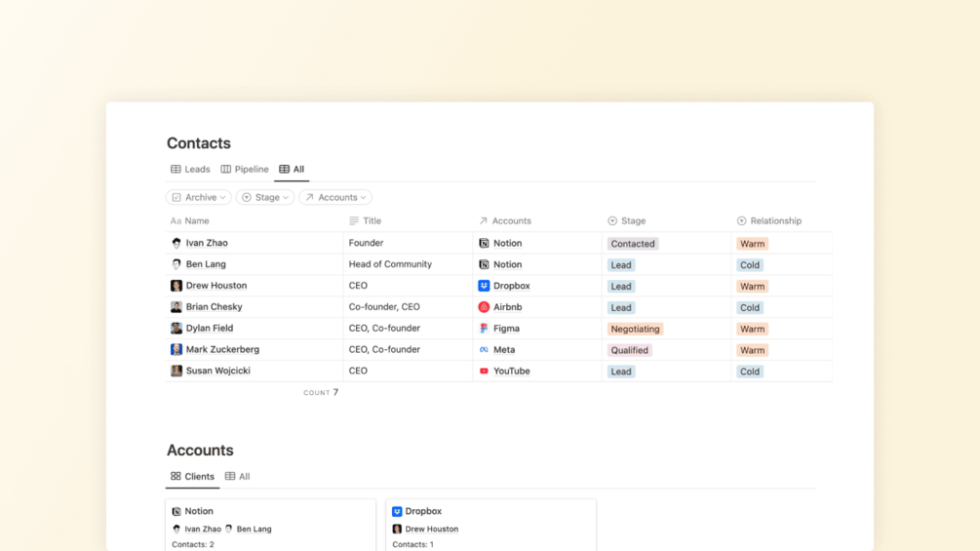This screenshot has height=551, width=980.
Task: Open the Dropbox account card title
Action: (423, 511)
